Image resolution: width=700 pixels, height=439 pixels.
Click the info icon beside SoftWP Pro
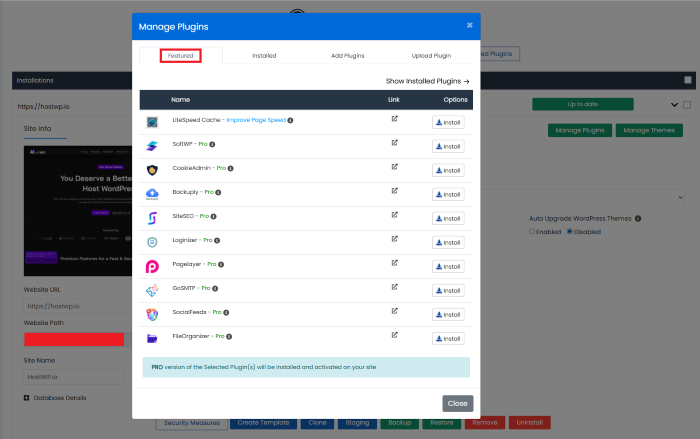click(x=213, y=144)
